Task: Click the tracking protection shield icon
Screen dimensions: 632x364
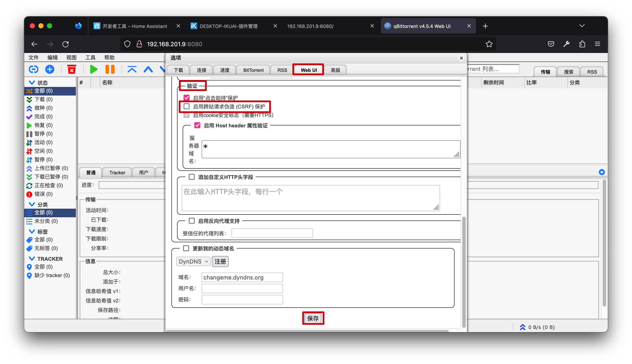Action: [x=127, y=44]
